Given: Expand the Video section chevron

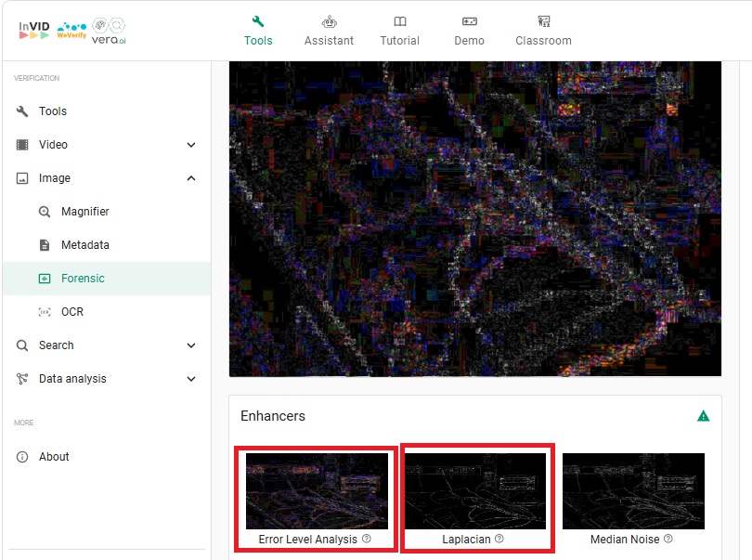Looking at the screenshot, I should (x=191, y=145).
